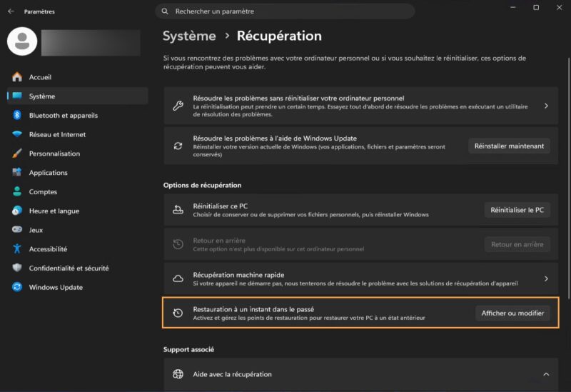Click the Confidentialité et sécurité shield icon
The image size is (571, 392).
[17, 268]
